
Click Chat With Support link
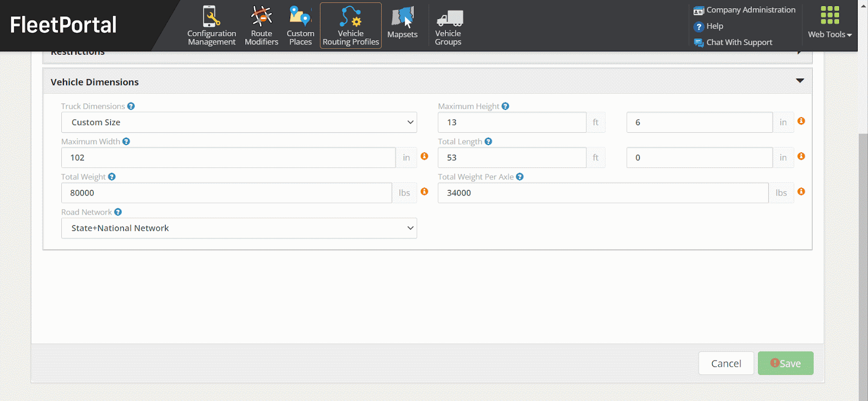pos(739,42)
